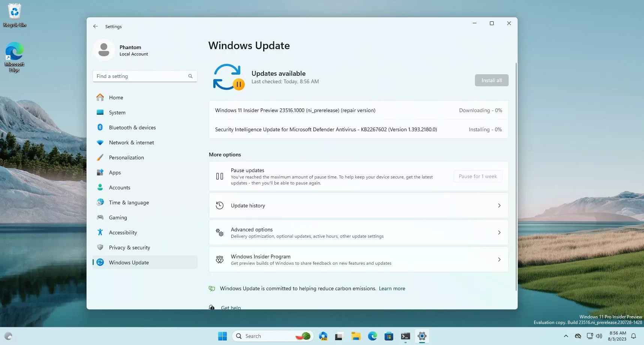Open Microsoft Edge desktop shortcut
Screen dimensions: 644x345
14,57
